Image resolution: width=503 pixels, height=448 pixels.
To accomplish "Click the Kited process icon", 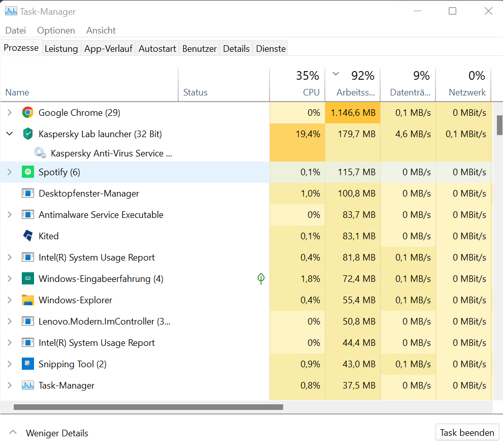I will pyautogui.click(x=28, y=236).
